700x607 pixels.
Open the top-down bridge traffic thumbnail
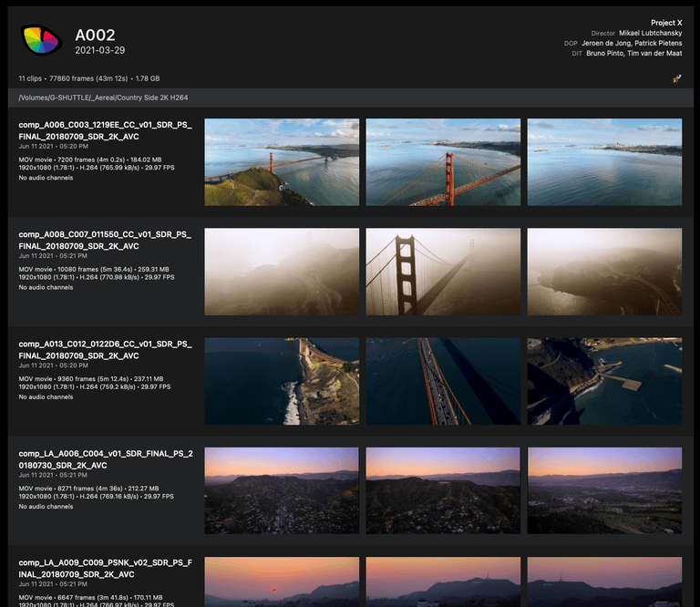(443, 382)
